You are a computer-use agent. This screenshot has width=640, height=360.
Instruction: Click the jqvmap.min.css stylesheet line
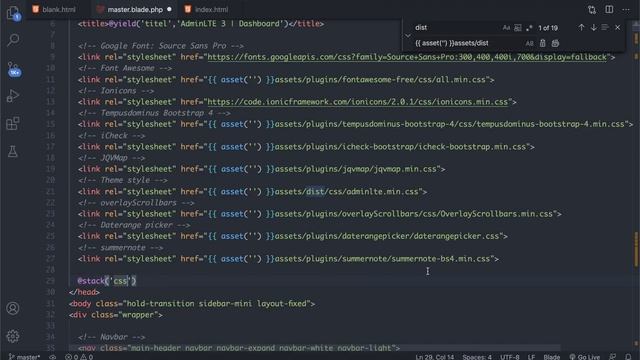[261, 169]
